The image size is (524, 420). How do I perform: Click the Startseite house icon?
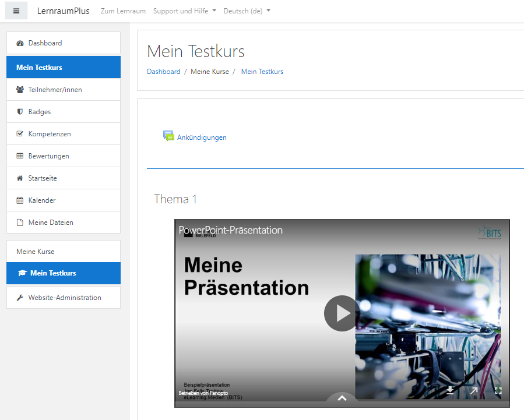tap(20, 178)
